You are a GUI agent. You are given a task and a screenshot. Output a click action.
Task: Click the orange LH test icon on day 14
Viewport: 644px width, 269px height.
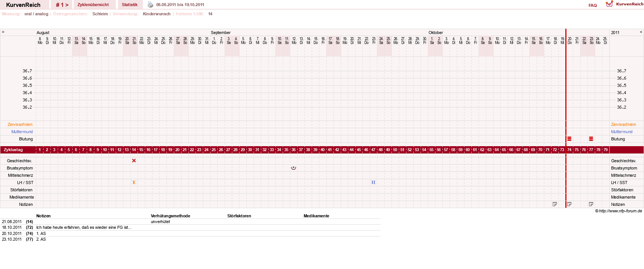pyautogui.click(x=134, y=183)
